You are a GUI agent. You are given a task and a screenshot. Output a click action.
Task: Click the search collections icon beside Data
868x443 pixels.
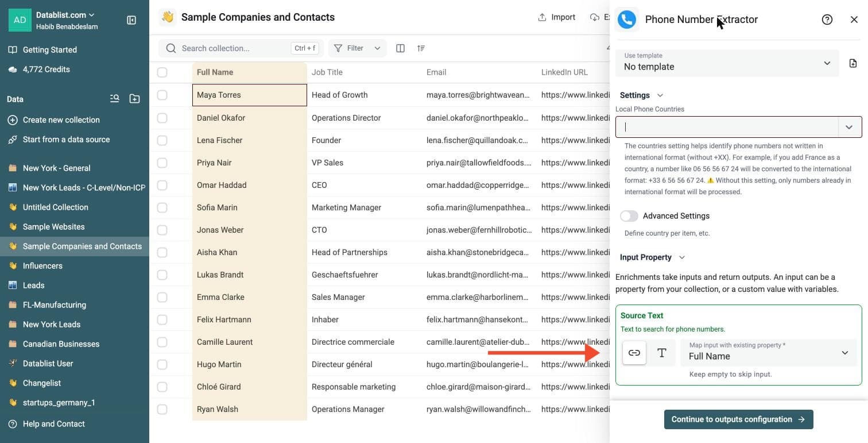pyautogui.click(x=115, y=99)
